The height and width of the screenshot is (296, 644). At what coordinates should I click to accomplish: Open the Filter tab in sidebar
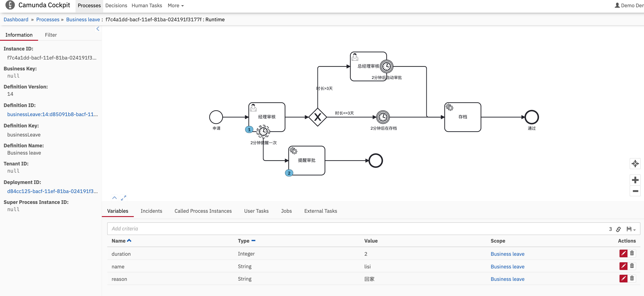[51, 35]
